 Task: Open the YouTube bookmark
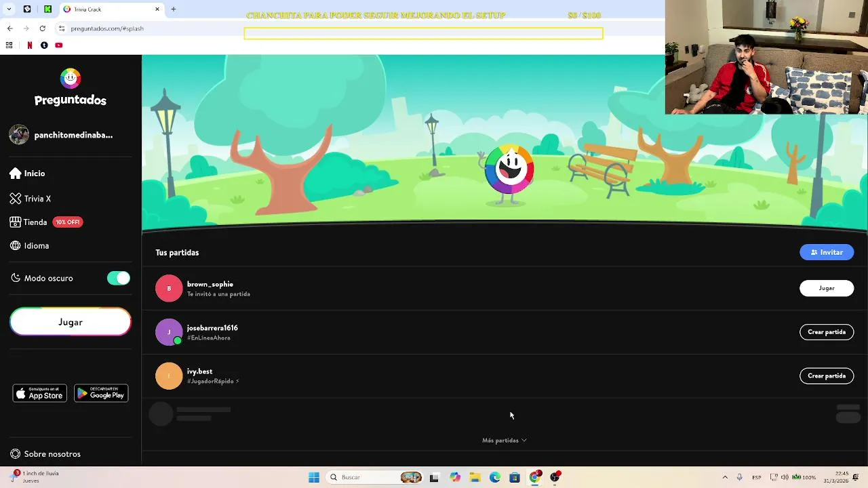pyautogui.click(x=59, y=45)
